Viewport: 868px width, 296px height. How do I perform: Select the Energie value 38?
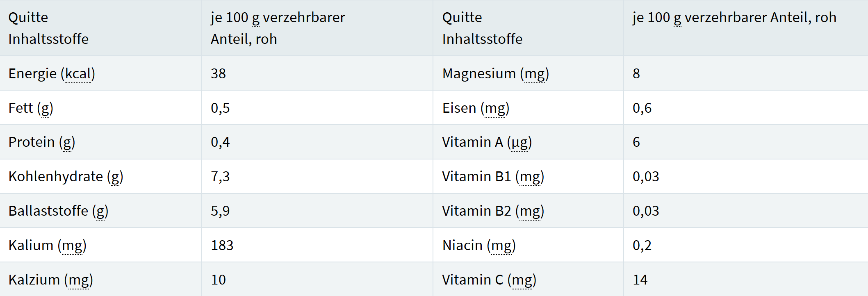(218, 74)
